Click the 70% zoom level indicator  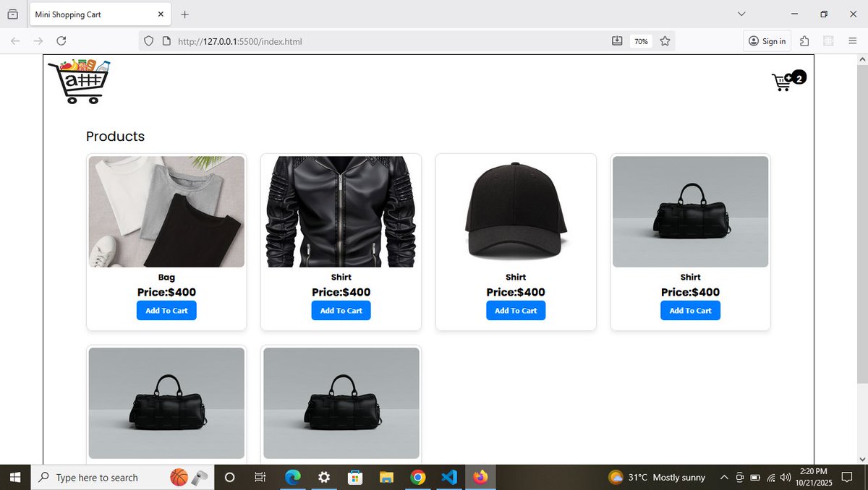pos(641,41)
